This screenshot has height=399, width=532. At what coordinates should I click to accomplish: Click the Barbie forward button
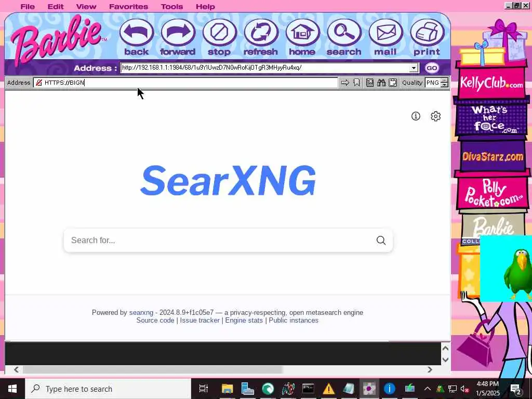[178, 37]
